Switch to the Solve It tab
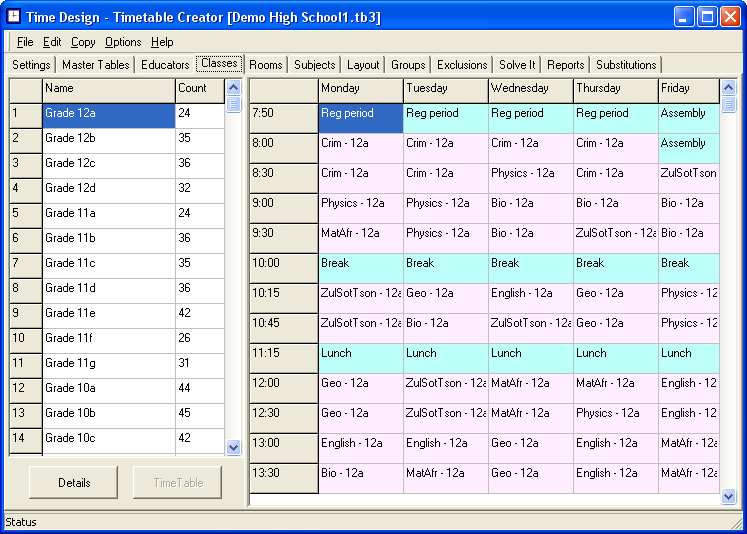The width and height of the screenshot is (747, 534). (x=518, y=65)
